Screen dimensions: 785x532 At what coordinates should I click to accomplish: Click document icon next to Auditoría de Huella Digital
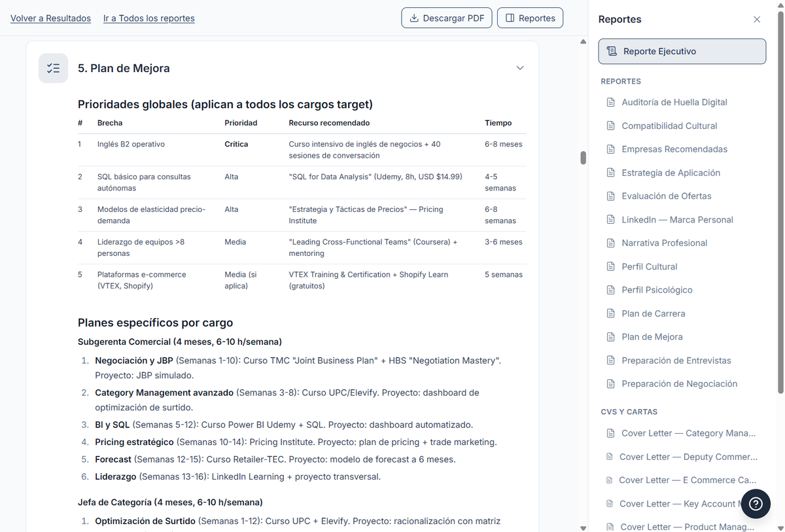click(611, 102)
